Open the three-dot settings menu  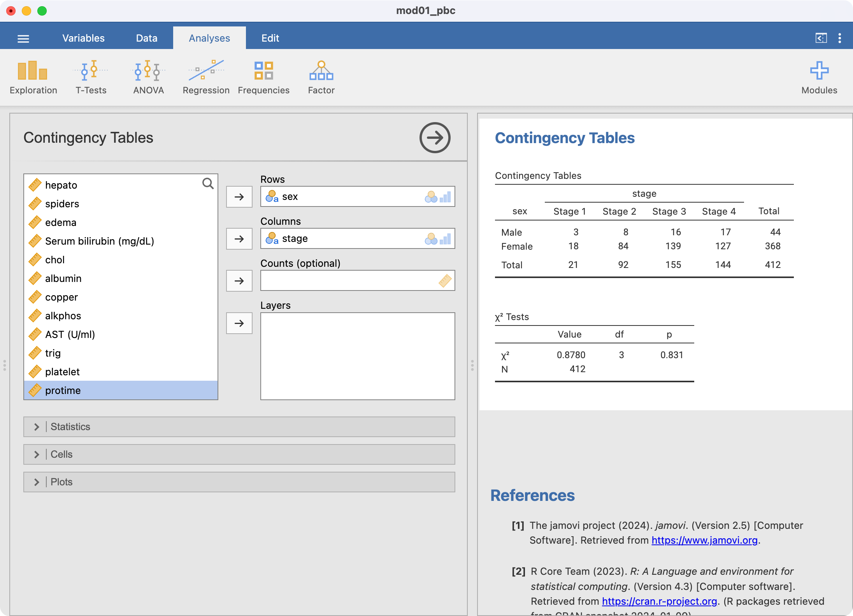[x=840, y=38]
